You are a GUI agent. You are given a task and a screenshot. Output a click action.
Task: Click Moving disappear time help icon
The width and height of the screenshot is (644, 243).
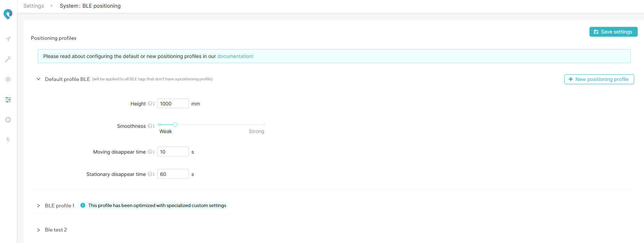coord(150,152)
